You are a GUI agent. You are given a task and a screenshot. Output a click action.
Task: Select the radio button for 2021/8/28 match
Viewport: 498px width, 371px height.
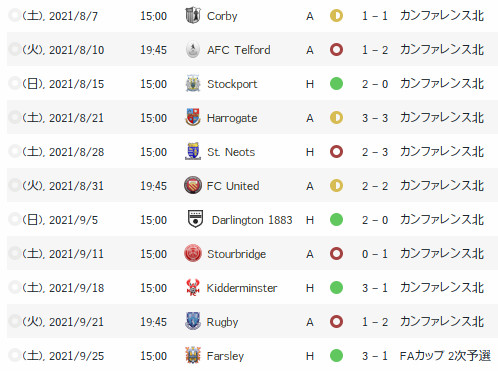point(14,151)
